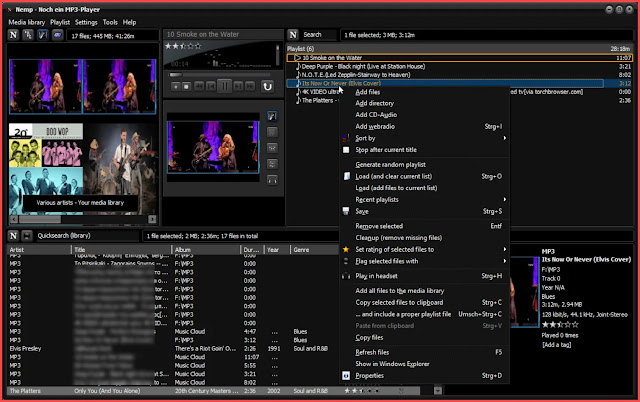Open the Nemp "N" menu beside playlist Search
640x402 pixels.
click(x=293, y=35)
